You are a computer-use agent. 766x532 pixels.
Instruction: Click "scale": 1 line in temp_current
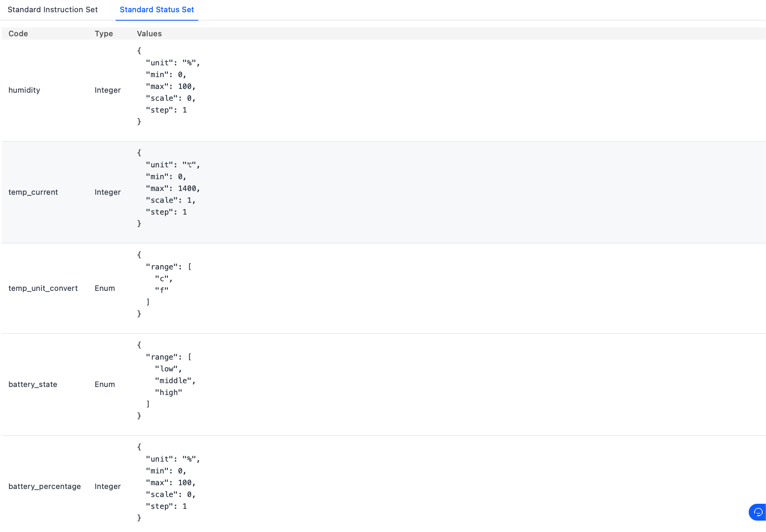point(171,200)
